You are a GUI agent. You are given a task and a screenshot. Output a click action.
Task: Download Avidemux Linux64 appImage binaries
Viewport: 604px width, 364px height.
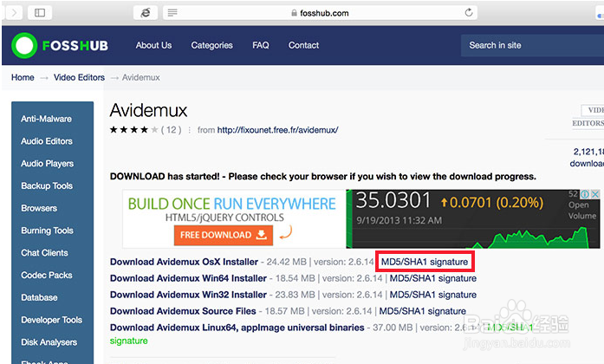coord(237,328)
